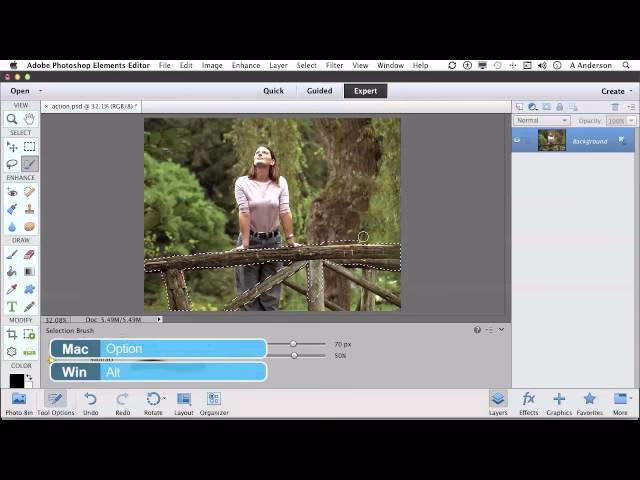
Task: Select the Sponge tool
Action: click(29, 227)
